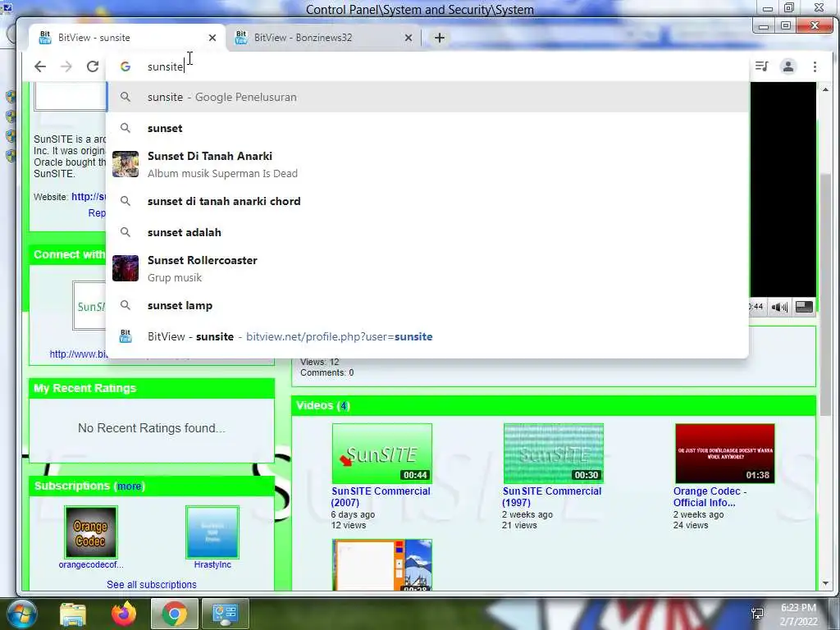
Task: Open the 'SunSITE Commercial (2007)' title link
Action: point(381,496)
